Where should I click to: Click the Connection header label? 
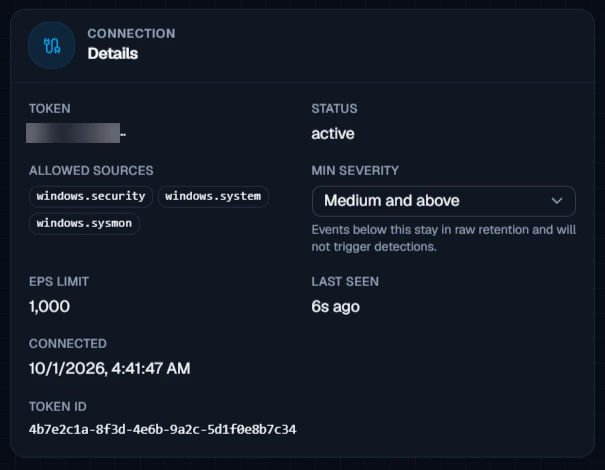[x=131, y=34]
